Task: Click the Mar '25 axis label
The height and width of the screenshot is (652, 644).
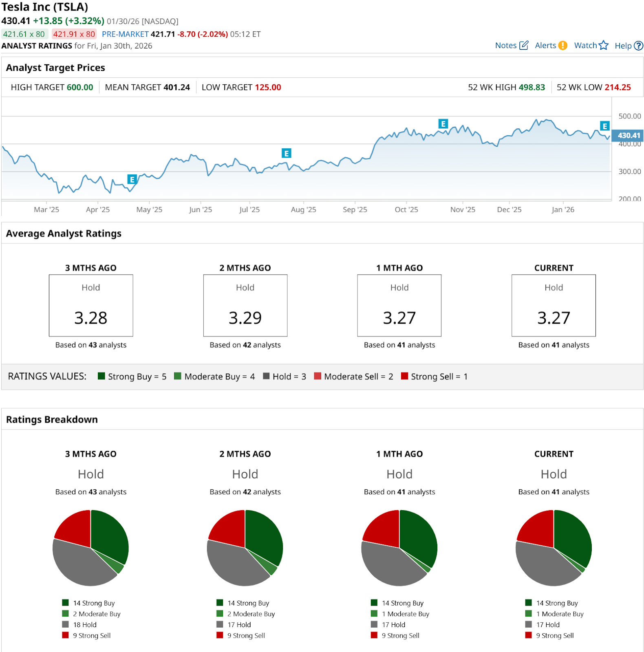Action: (x=46, y=209)
